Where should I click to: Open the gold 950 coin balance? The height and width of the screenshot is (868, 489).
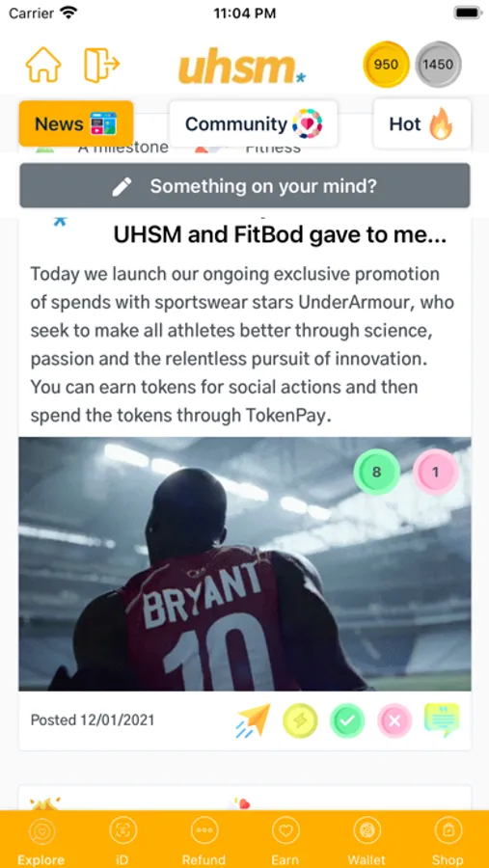386,65
